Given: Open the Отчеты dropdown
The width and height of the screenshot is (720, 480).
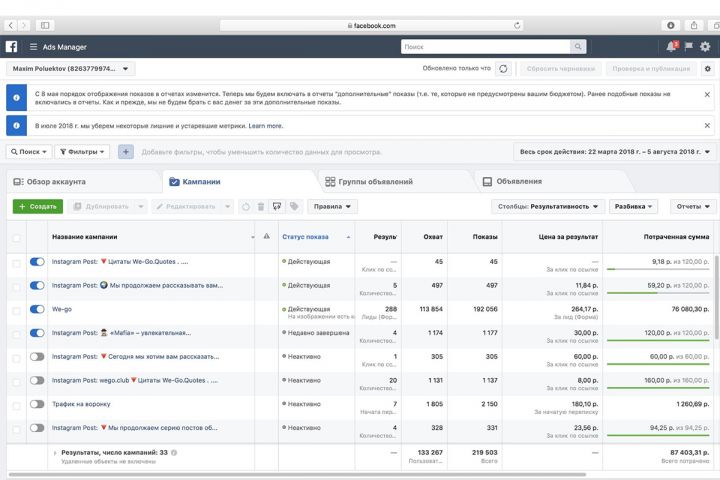Looking at the screenshot, I should click(693, 207).
